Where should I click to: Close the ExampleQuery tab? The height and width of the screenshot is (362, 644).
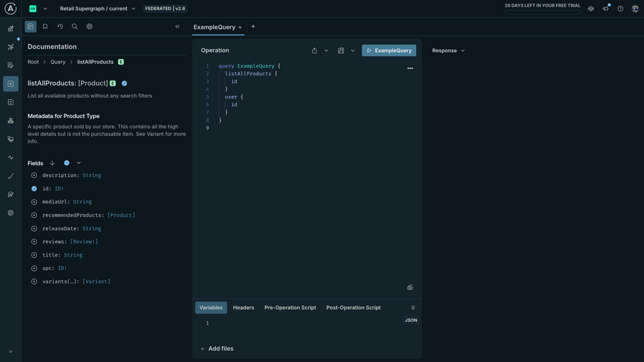pyautogui.click(x=240, y=27)
